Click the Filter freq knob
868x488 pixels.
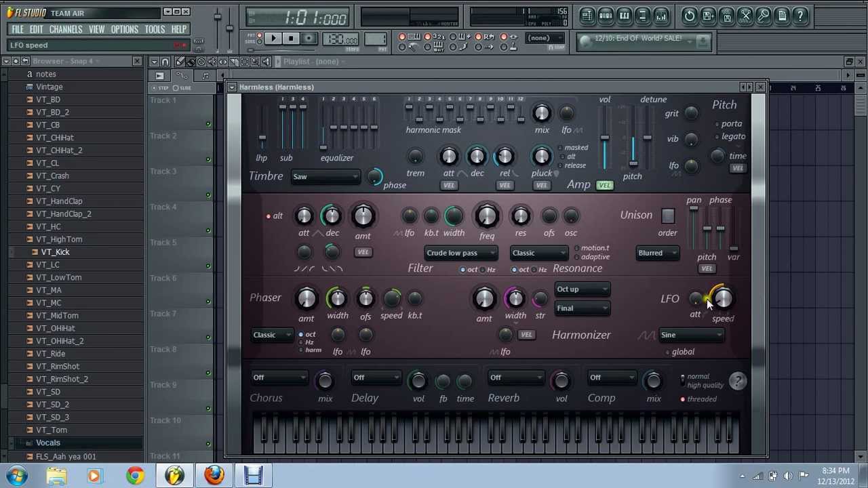[x=487, y=217]
